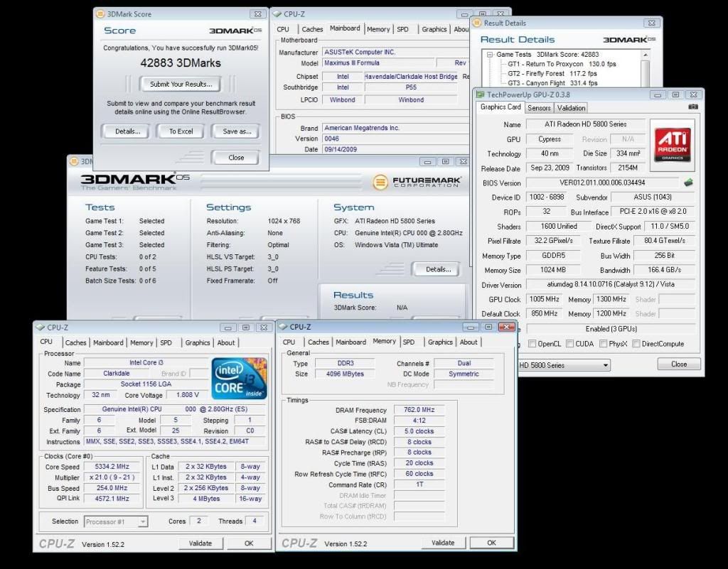Click the ATI Radeon logo in GPU-Z
Screen dimensions: 728x569
pyautogui.click(x=673, y=145)
